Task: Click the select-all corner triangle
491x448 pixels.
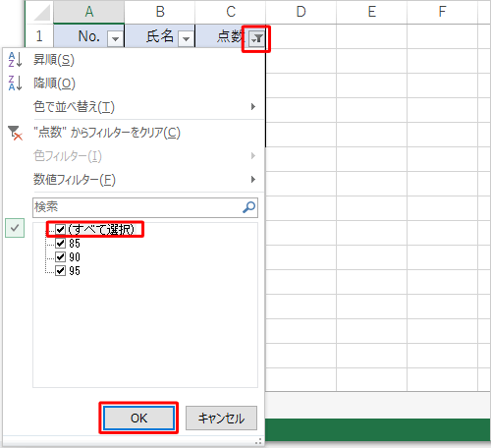Action: click(x=41, y=13)
